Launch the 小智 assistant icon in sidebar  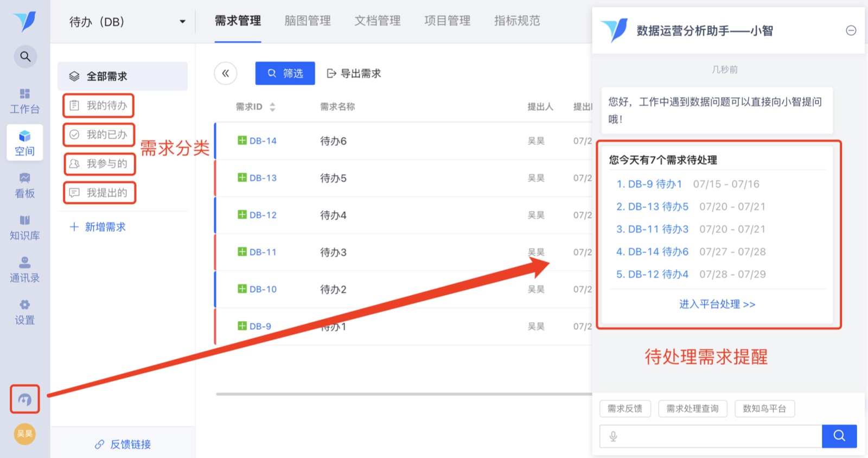[x=25, y=400]
